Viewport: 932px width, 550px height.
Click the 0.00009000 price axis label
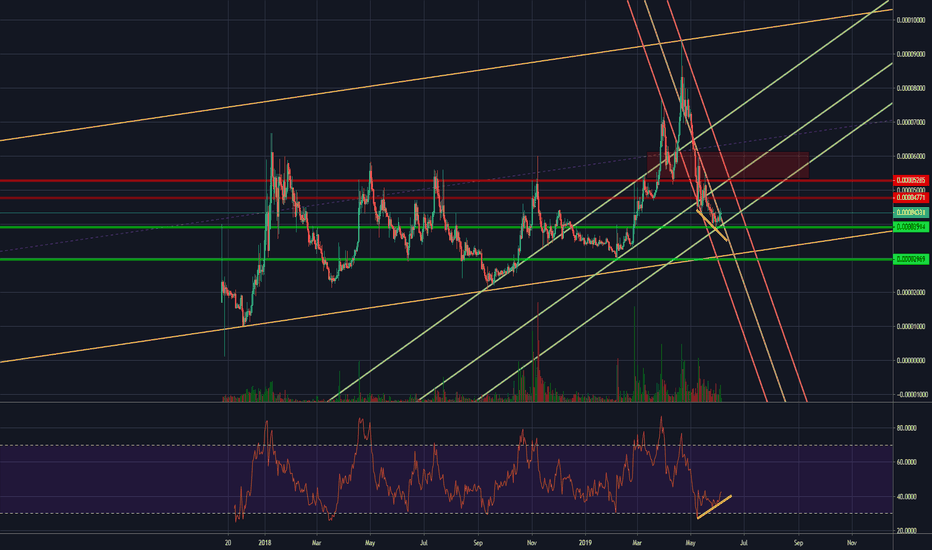(x=911, y=54)
